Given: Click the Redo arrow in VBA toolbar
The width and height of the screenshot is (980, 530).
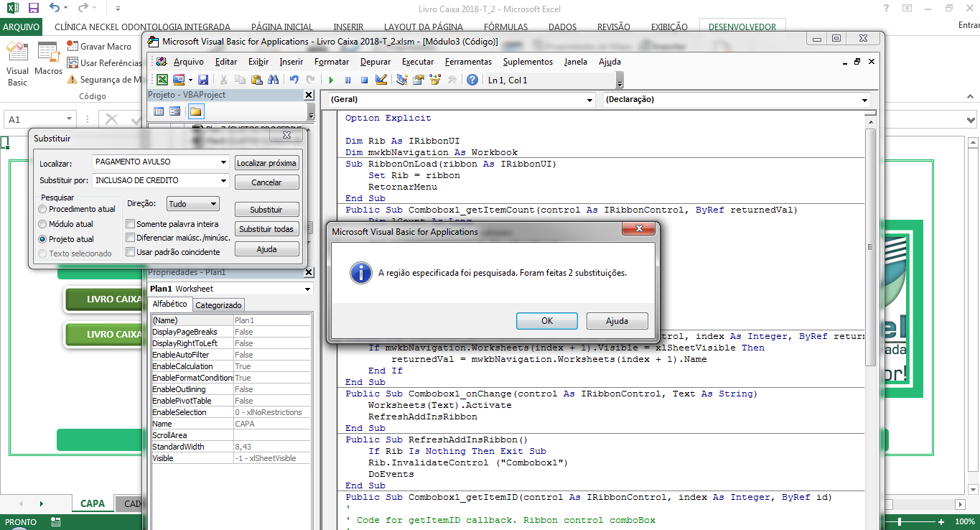Looking at the screenshot, I should tap(310, 80).
